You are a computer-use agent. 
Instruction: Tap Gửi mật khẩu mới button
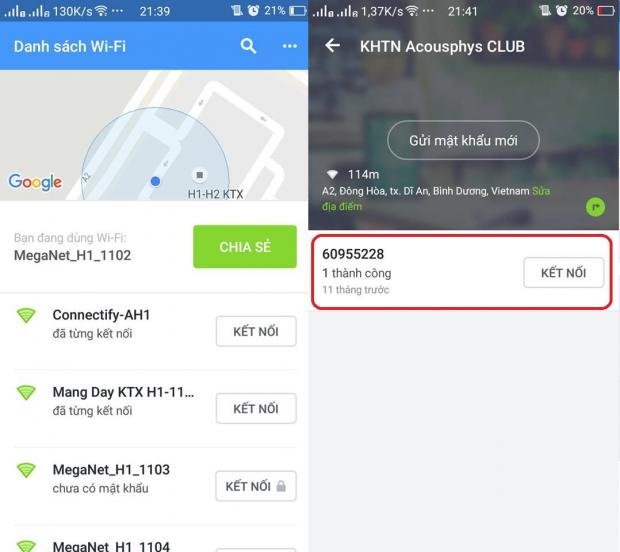pos(463,140)
